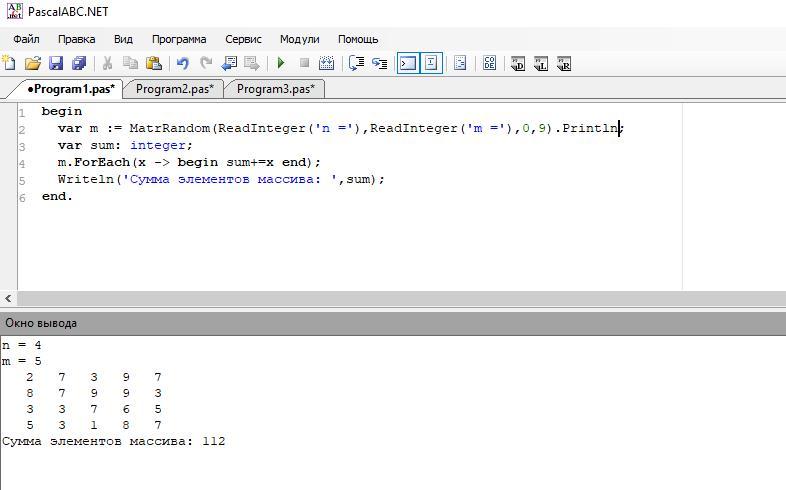Place cursor on the 'begin' keyword in line 1

(x=61, y=111)
